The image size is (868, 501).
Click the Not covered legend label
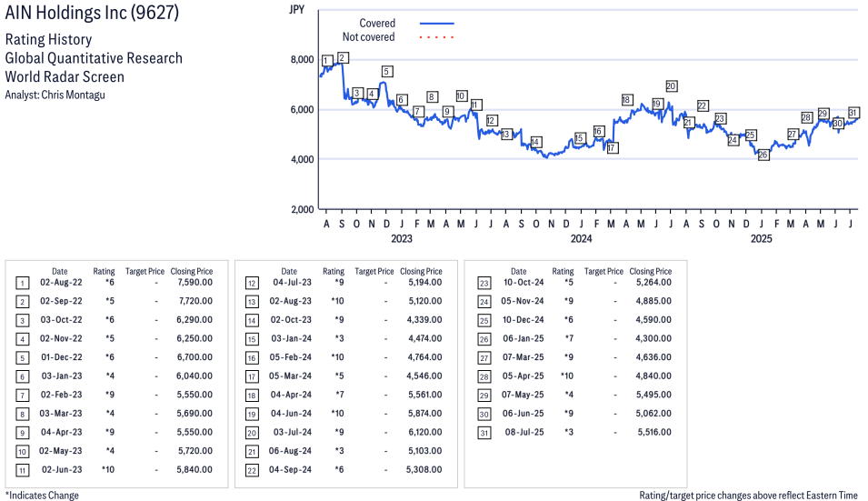click(x=368, y=37)
